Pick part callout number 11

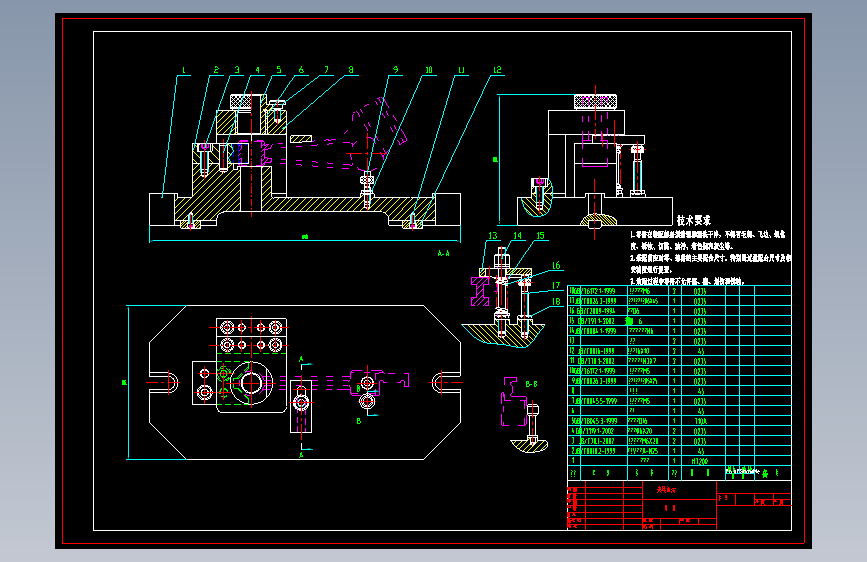coord(461,70)
